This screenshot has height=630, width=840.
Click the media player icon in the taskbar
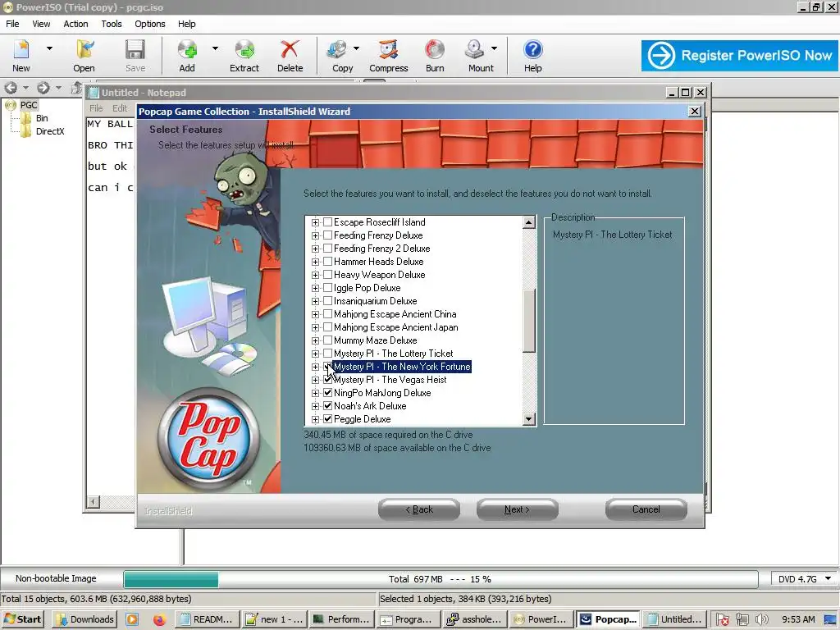132,619
